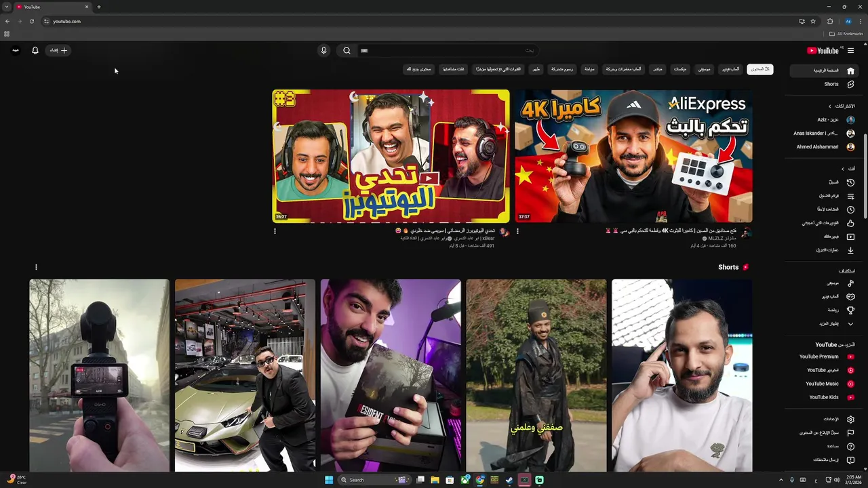Select the تمّت مشاهدتها (Watched) chip
Screen dimensions: 868x488
click(453, 69)
